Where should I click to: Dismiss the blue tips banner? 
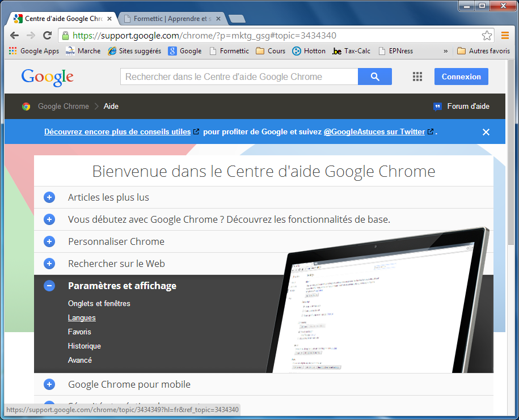[486, 132]
